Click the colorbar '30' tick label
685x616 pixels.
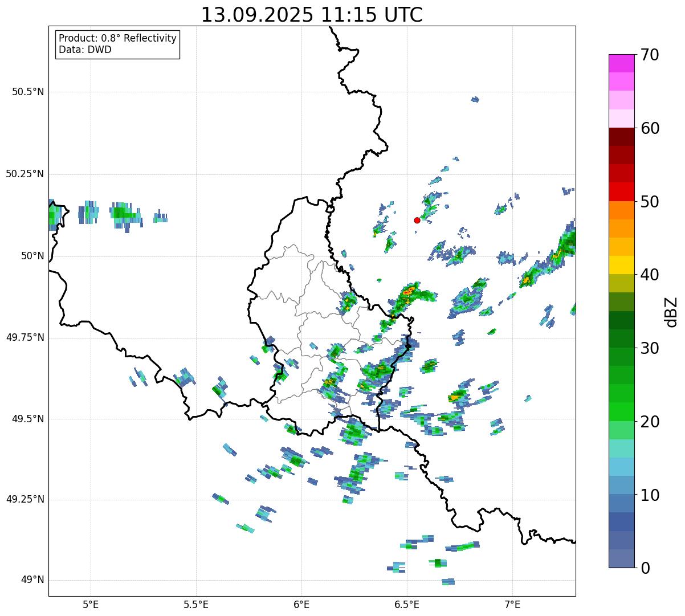pos(650,348)
